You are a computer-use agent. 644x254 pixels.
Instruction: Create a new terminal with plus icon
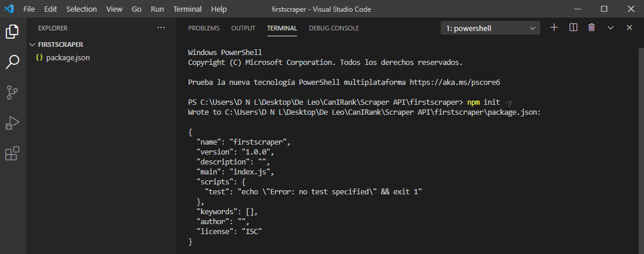[x=554, y=28]
